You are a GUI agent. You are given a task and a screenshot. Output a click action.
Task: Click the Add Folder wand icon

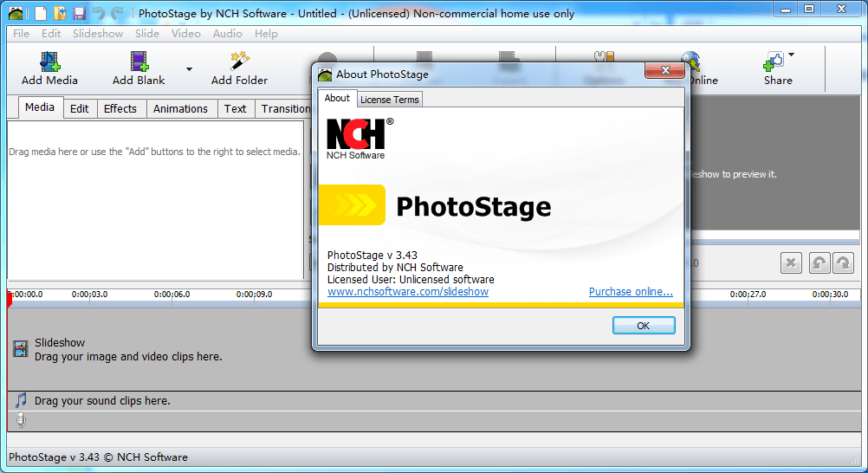tap(239, 62)
